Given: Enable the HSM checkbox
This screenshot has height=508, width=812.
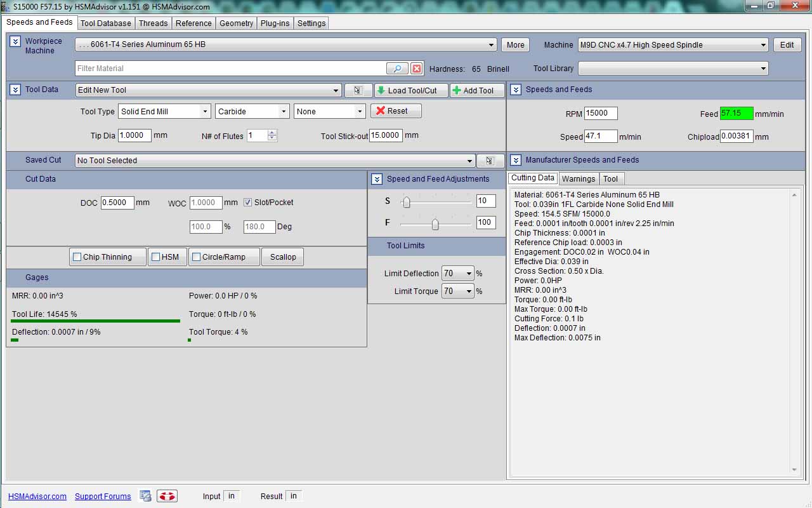Looking at the screenshot, I should [x=156, y=257].
